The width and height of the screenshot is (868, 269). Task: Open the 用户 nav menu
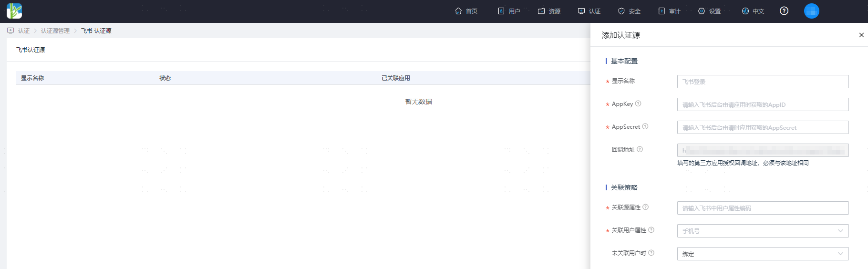click(x=509, y=11)
